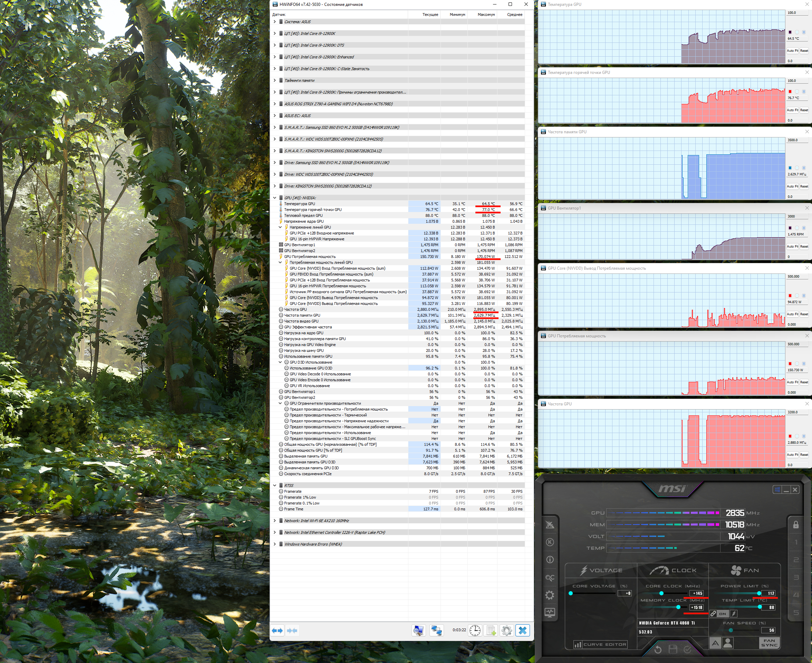Toggle the Afterburner profile lock

coord(795,525)
